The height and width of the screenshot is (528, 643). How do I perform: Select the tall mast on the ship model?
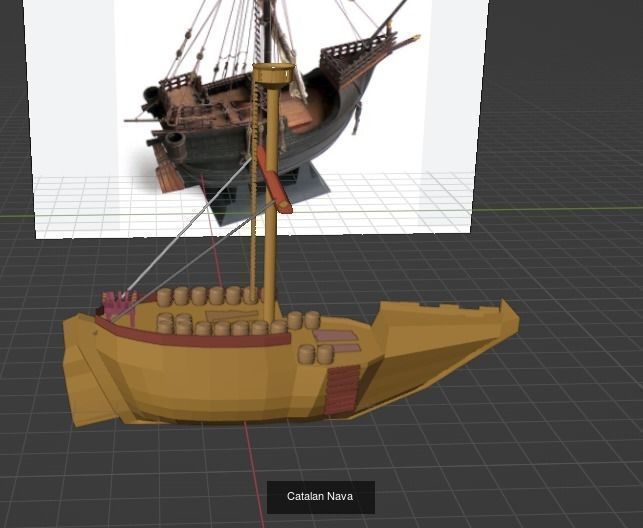pyautogui.click(x=271, y=193)
